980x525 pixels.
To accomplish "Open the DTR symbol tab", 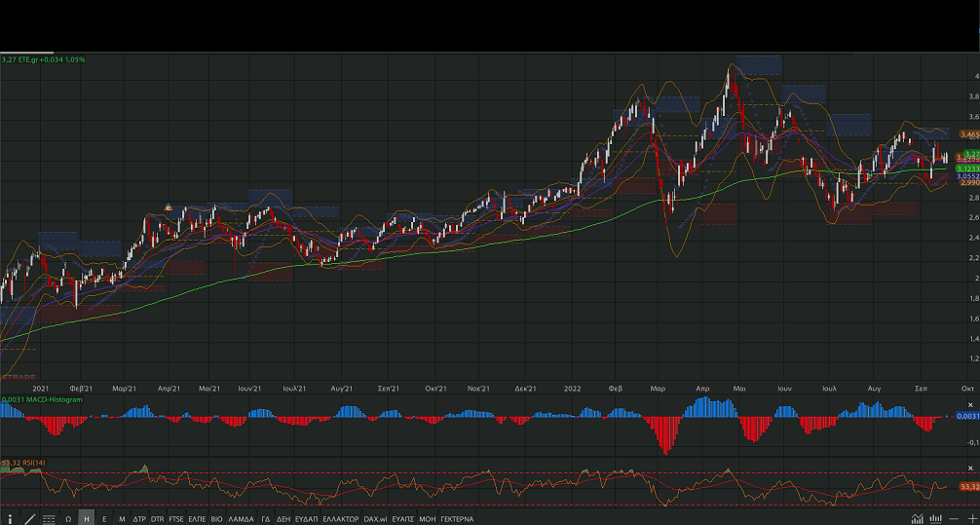I will (x=158, y=519).
